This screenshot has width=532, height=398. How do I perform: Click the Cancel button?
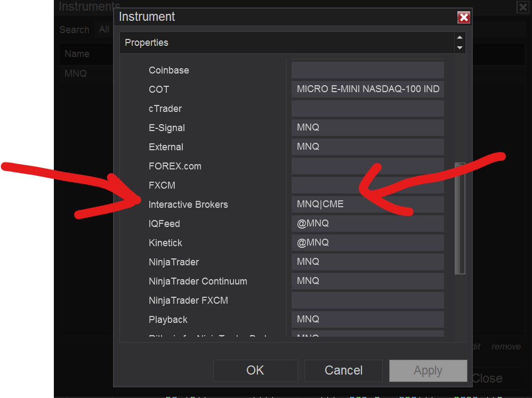(x=343, y=370)
